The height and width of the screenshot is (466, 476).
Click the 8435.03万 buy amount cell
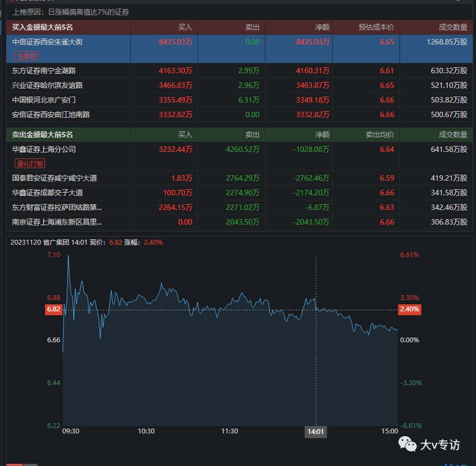[x=175, y=42]
